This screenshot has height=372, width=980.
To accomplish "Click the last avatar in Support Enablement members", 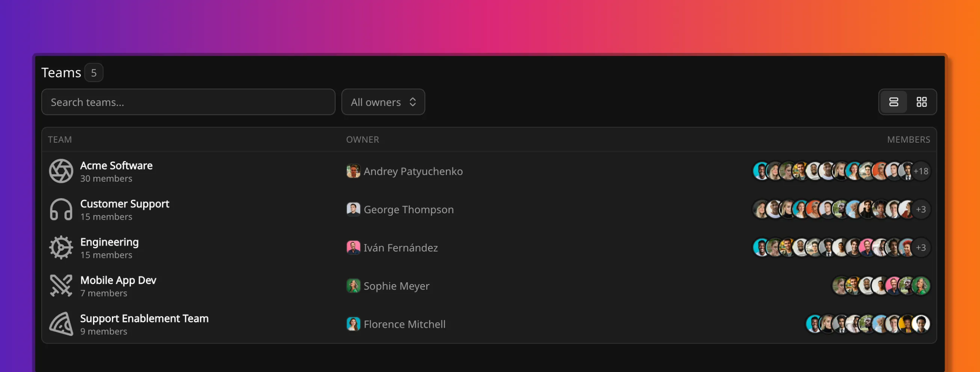I will click(921, 324).
